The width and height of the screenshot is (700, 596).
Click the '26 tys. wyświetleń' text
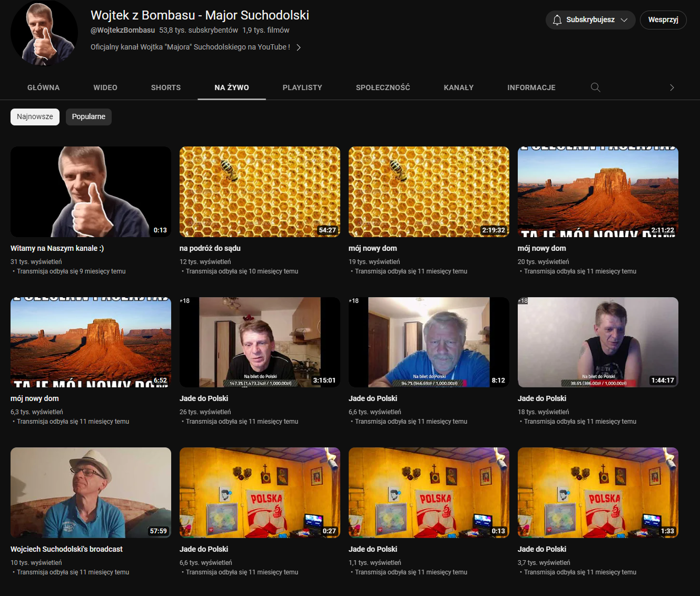(205, 412)
